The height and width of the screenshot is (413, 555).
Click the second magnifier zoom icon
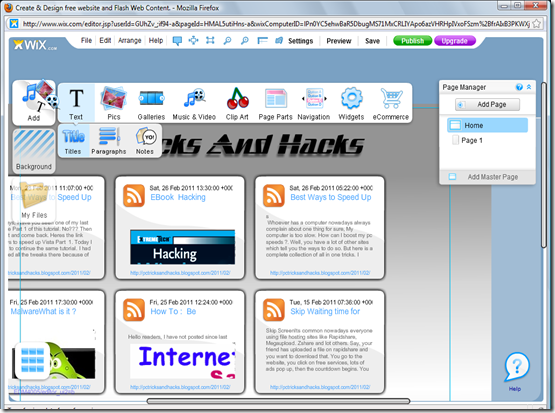click(x=245, y=41)
